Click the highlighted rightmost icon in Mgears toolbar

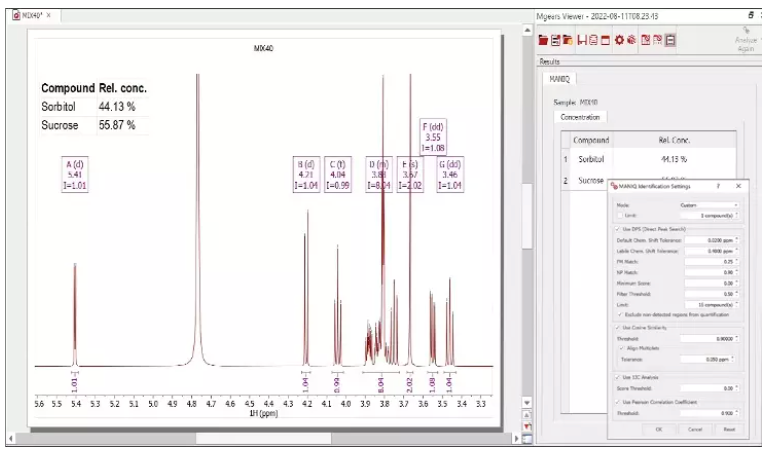pos(670,40)
